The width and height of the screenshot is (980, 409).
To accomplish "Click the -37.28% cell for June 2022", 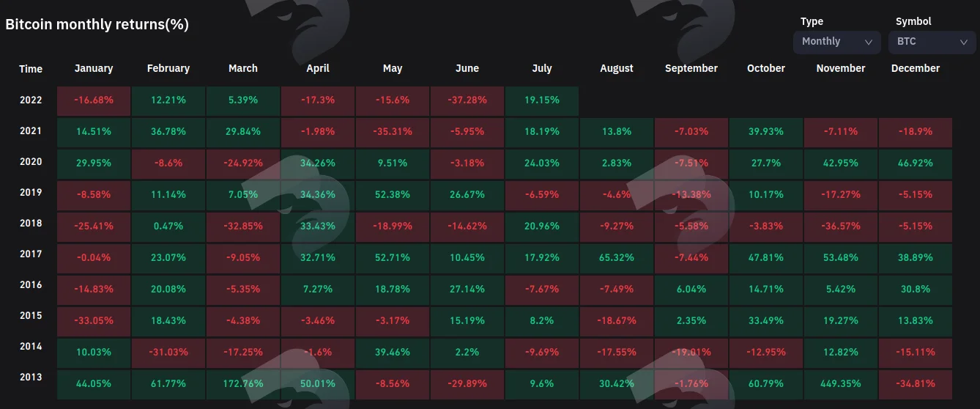I will (x=467, y=100).
